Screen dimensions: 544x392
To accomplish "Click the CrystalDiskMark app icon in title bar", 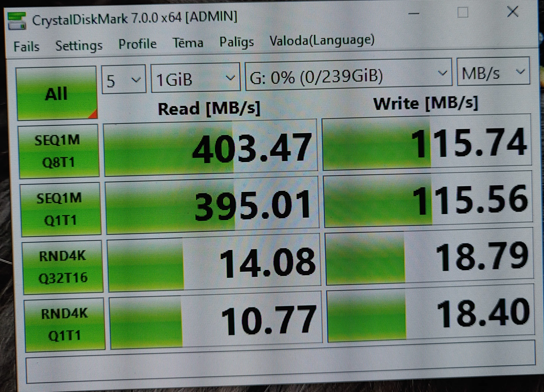I will (16, 21).
